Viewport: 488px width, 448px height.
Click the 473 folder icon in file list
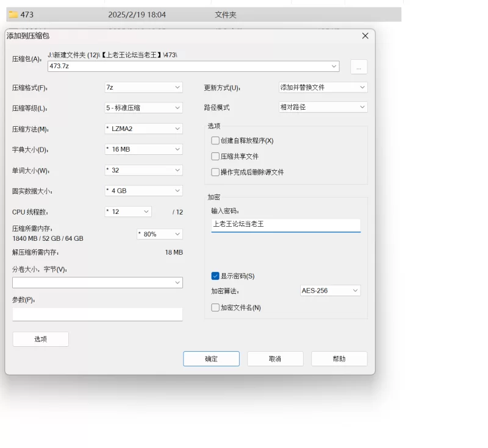tap(13, 15)
